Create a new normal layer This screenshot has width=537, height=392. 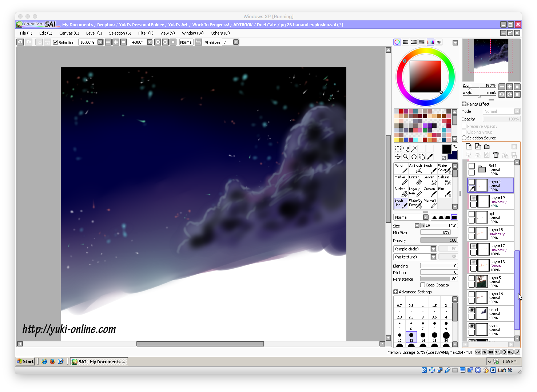pos(469,147)
